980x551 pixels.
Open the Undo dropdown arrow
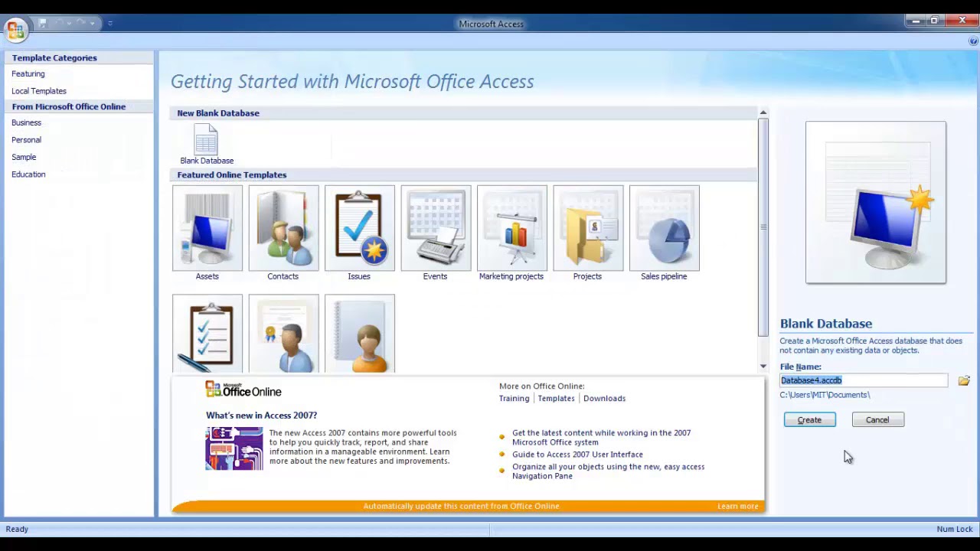69,24
